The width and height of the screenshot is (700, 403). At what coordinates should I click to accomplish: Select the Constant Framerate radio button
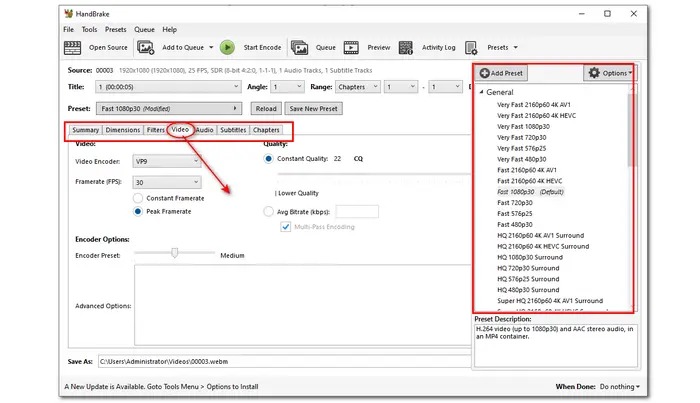(x=138, y=198)
